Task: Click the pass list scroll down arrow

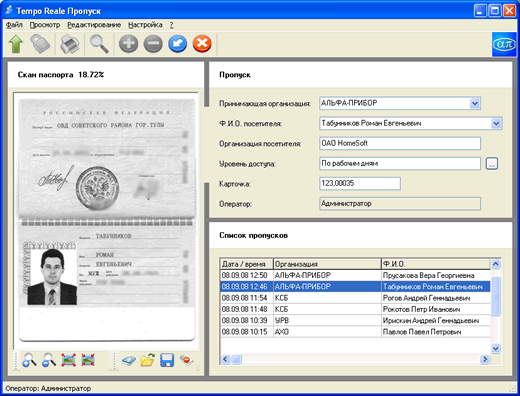Action: pos(496,348)
